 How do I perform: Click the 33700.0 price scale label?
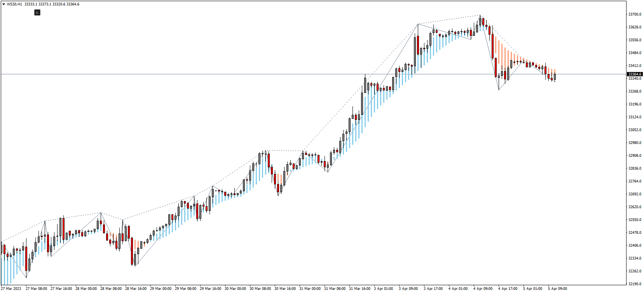click(635, 14)
